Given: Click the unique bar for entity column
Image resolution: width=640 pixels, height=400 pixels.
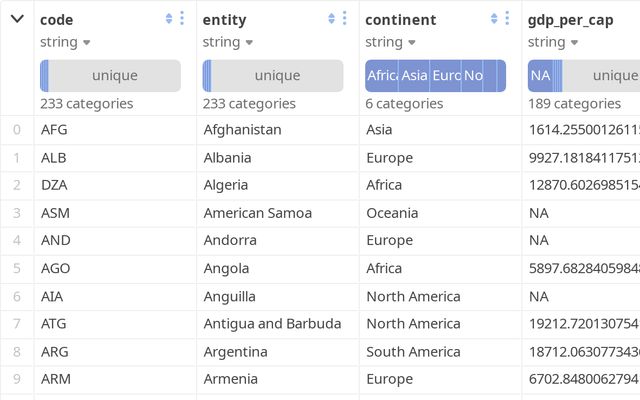Looking at the screenshot, I should pyautogui.click(x=273, y=76).
